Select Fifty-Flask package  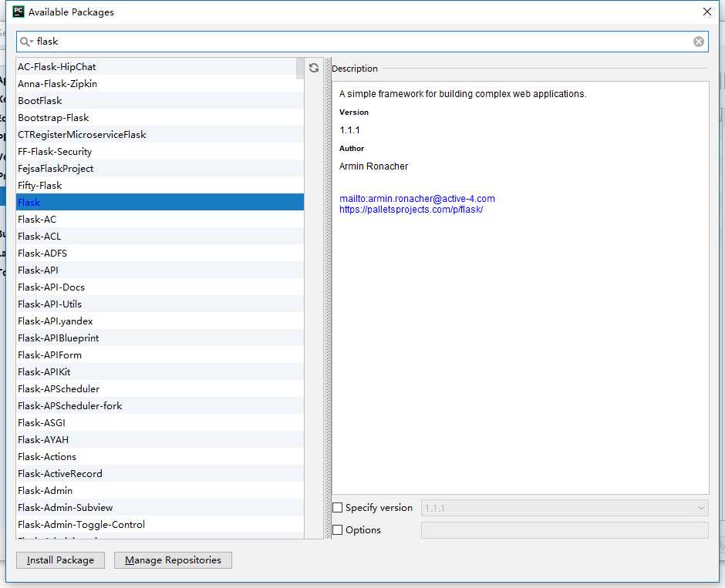(x=160, y=185)
